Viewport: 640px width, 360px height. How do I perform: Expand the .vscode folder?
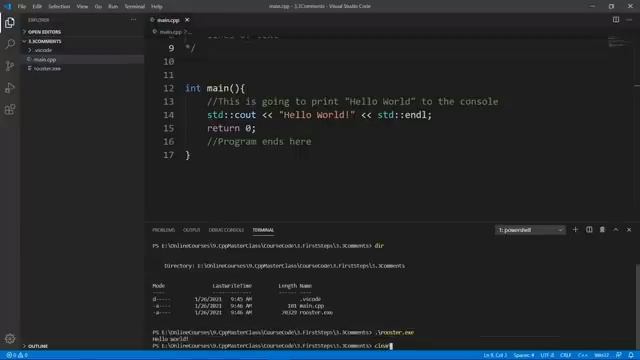click(43, 50)
